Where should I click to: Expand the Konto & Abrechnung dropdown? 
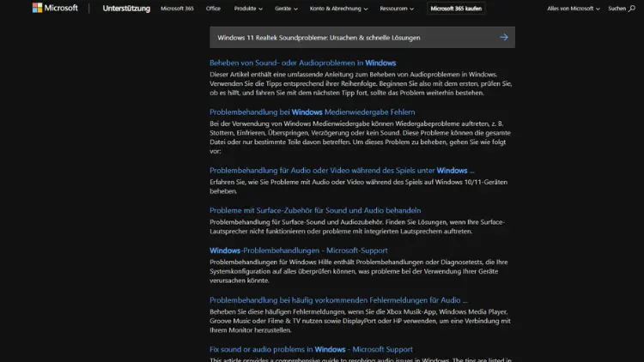coord(338,9)
